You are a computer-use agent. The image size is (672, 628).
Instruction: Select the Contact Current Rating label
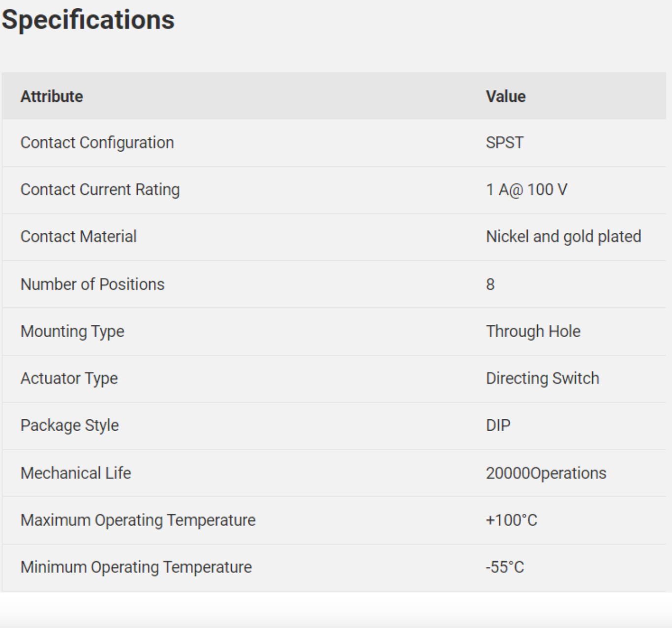coord(100,189)
